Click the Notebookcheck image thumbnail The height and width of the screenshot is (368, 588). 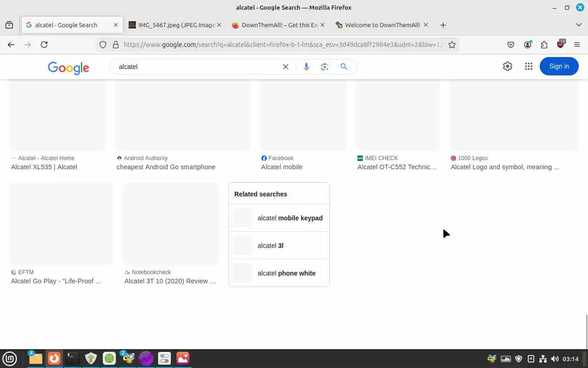171,224
